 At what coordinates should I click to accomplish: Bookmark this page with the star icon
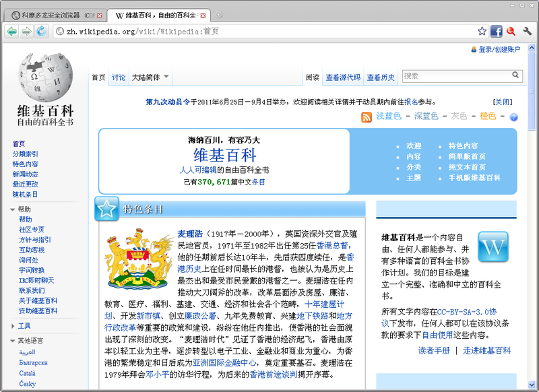(482, 31)
